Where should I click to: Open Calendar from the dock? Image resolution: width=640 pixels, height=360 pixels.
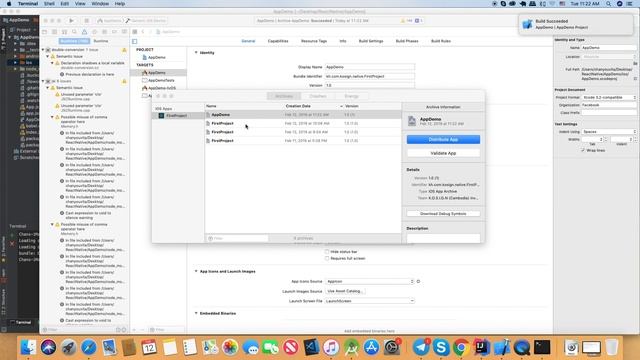tap(149, 347)
